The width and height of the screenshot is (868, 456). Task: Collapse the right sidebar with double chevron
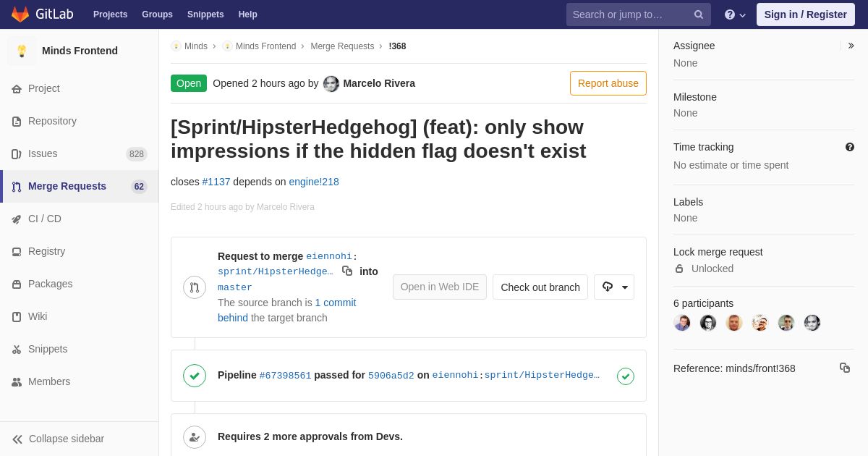(851, 46)
